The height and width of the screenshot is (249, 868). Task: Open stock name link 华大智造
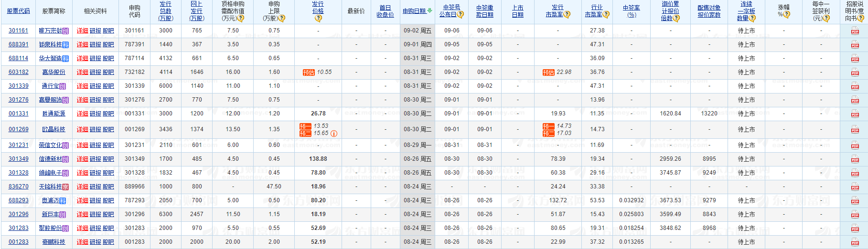[x=51, y=58]
